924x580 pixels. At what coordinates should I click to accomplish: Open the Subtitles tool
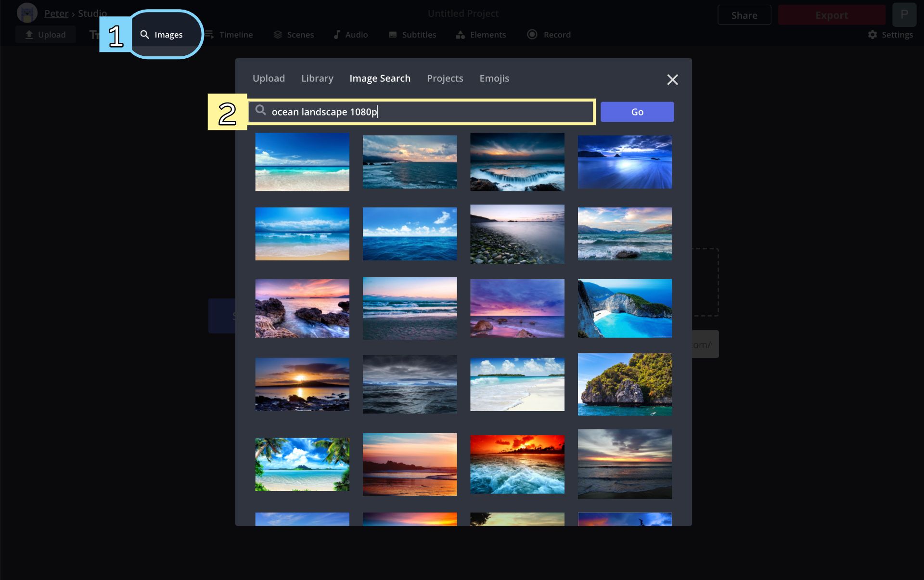coord(412,35)
